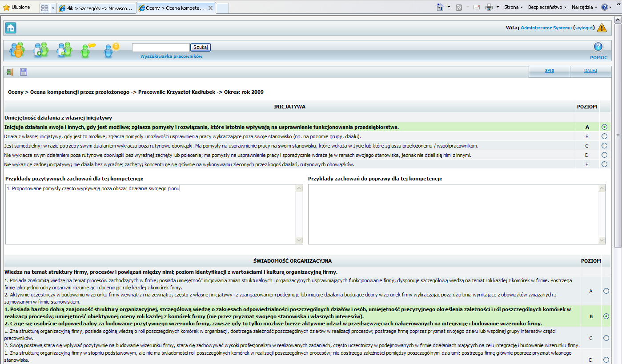Open the application home page icon
This screenshot has height=364, width=622.
[x=11, y=28]
